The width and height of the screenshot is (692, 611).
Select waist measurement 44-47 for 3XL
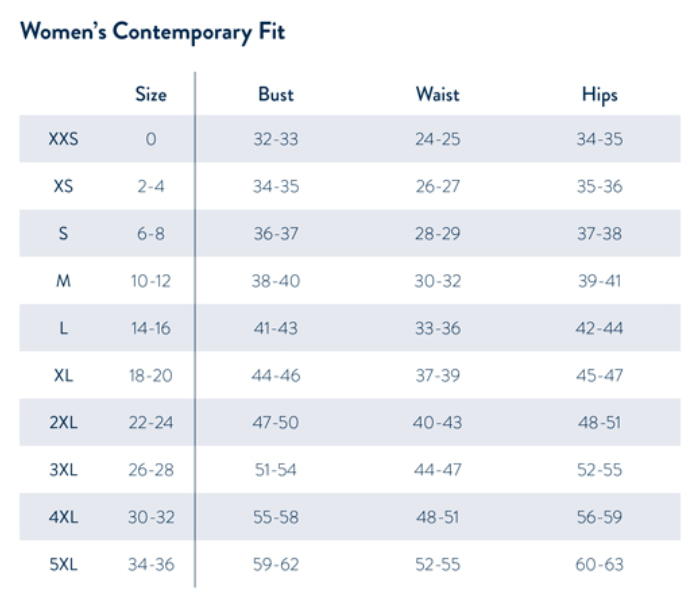click(437, 470)
